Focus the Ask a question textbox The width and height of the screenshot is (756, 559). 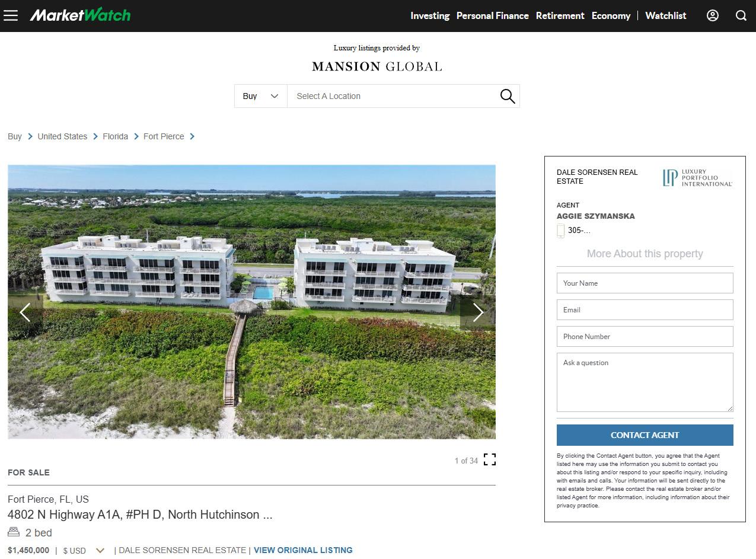645,382
